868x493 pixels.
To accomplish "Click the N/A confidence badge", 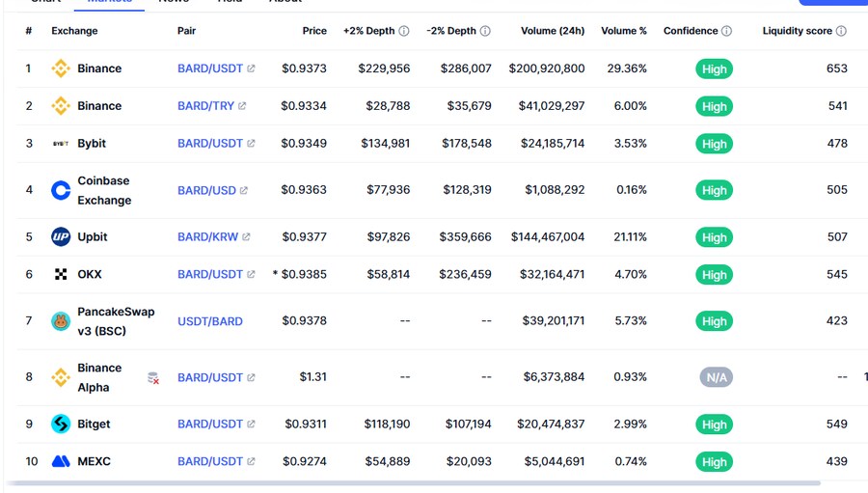I will click(x=716, y=378).
